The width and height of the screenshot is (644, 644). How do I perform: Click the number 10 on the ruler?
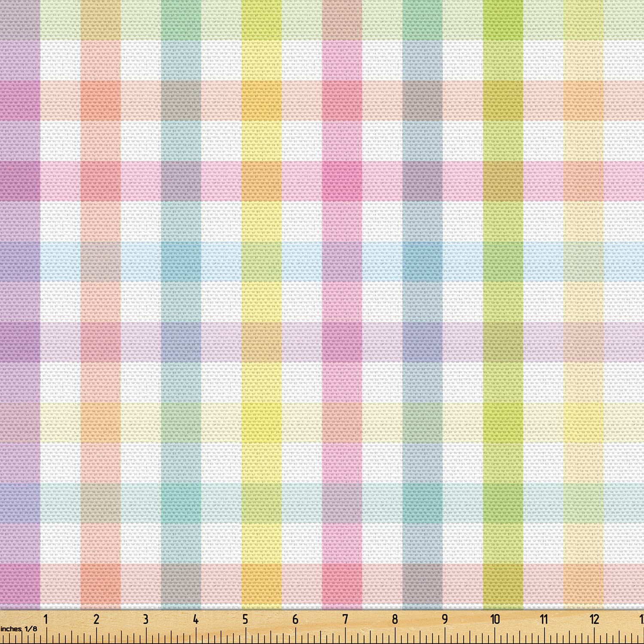495,619
